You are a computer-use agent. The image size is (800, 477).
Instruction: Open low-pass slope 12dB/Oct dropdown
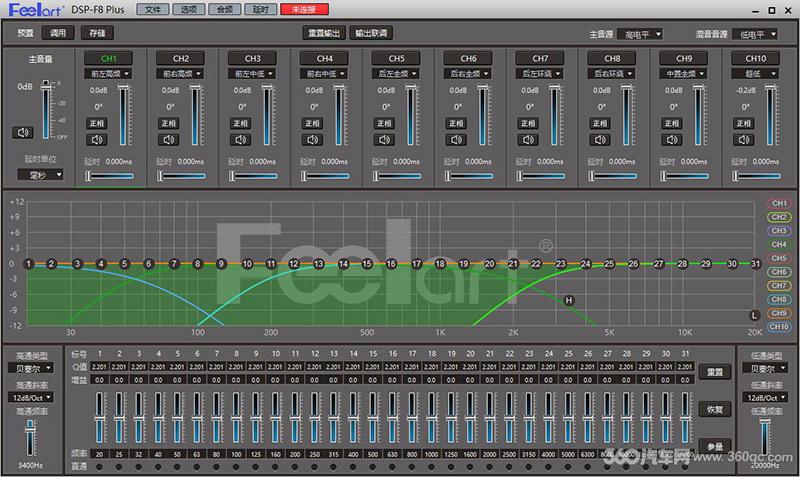tap(765, 397)
